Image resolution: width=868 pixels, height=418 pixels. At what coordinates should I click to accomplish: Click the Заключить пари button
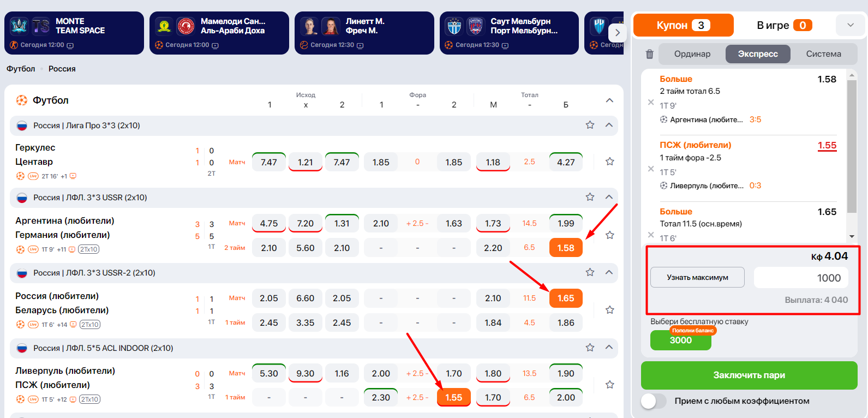[x=749, y=375]
